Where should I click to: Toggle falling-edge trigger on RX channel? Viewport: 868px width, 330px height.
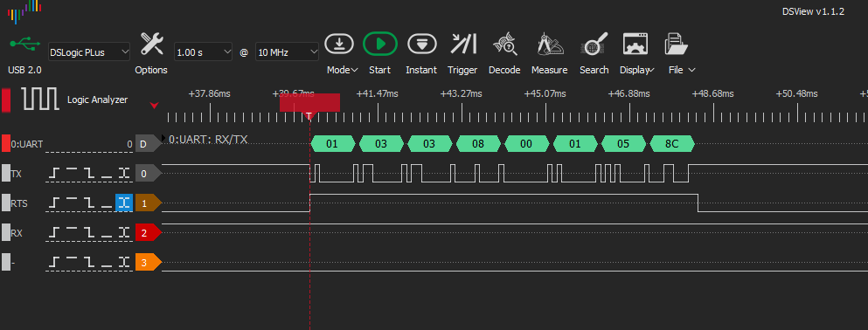point(89,233)
